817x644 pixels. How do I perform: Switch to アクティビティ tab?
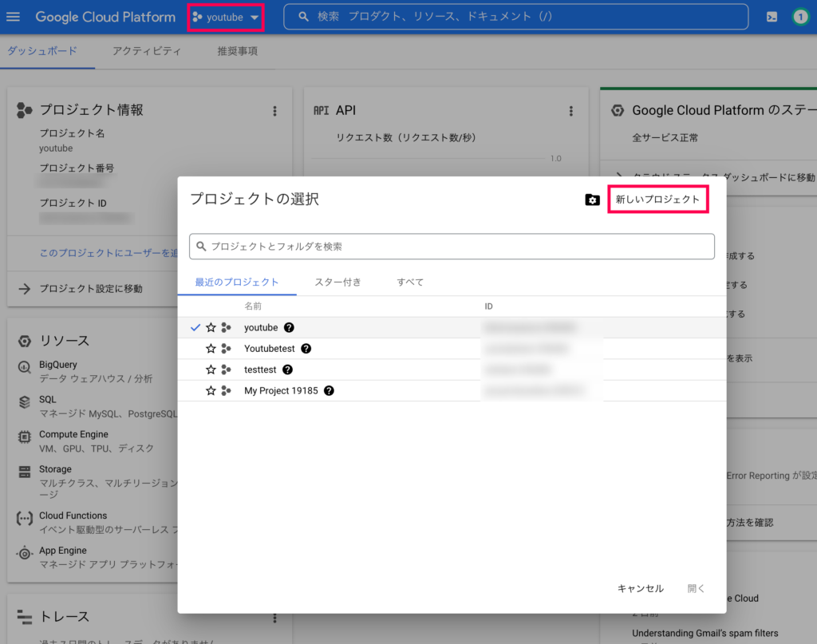(x=147, y=51)
